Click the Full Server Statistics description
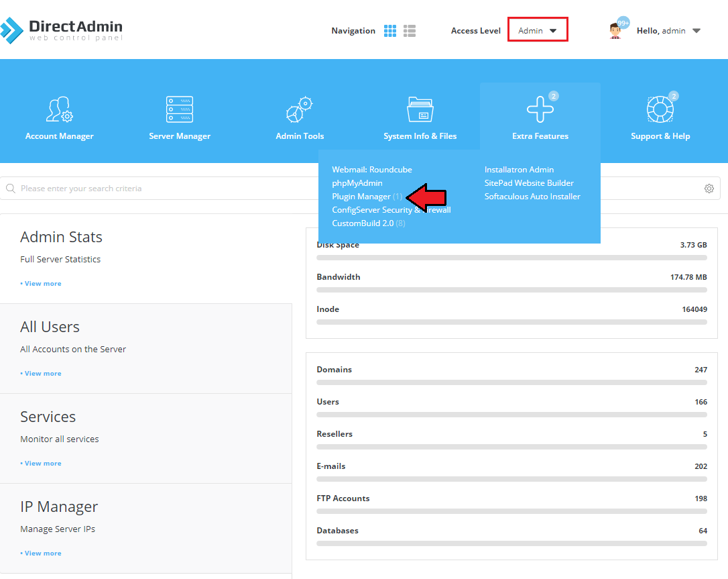Screen dimensions: 728x579 point(60,259)
